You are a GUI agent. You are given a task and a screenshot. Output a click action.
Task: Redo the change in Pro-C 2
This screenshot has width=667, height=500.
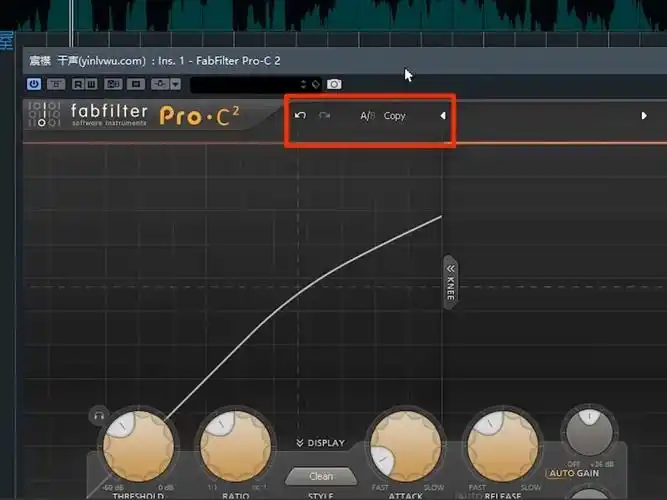pyautogui.click(x=324, y=115)
